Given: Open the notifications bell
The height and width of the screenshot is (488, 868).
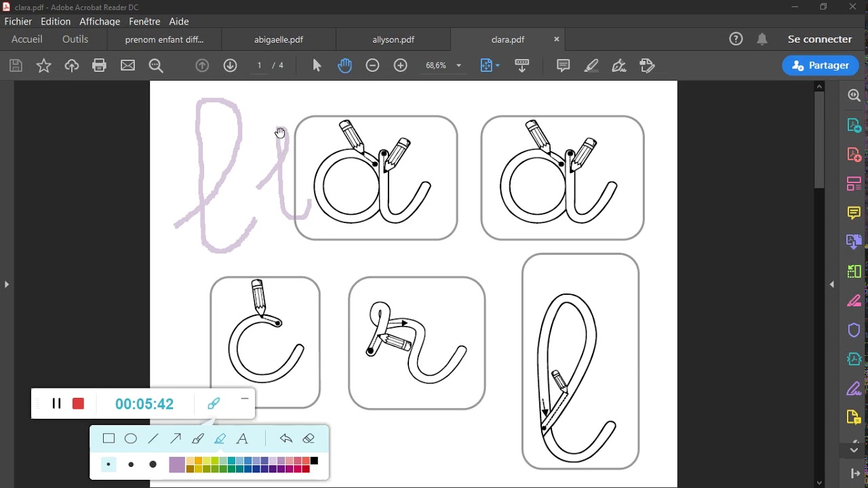Looking at the screenshot, I should [x=762, y=39].
